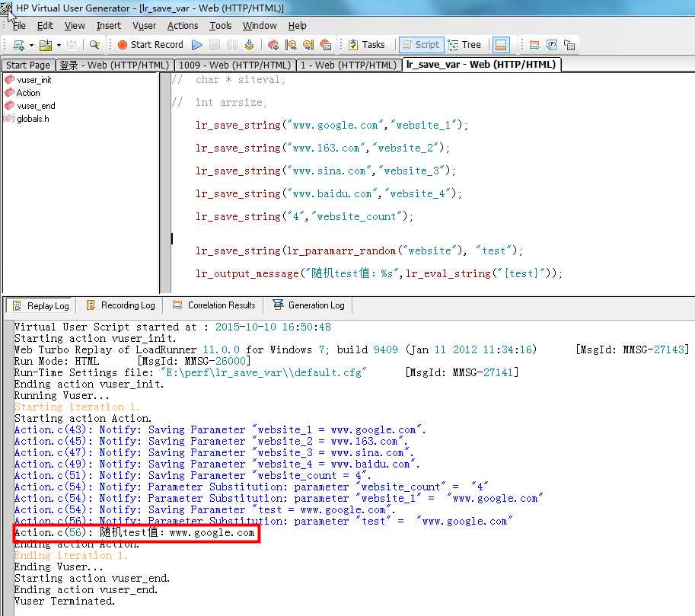Switch to the 1 - Web (HTTP/HTML) tab

pos(349,65)
